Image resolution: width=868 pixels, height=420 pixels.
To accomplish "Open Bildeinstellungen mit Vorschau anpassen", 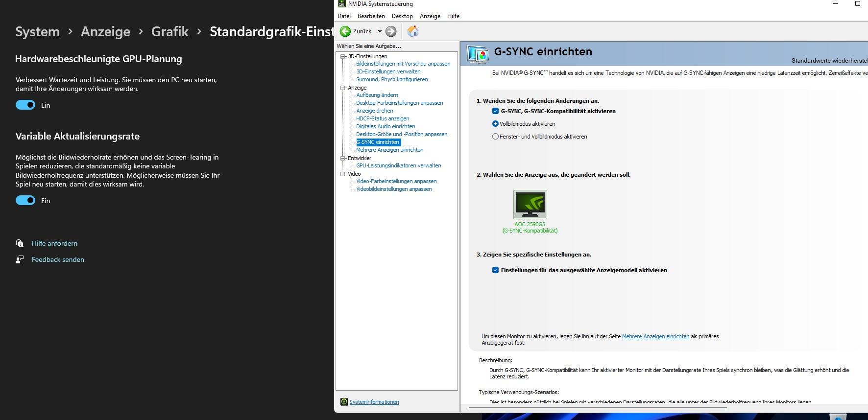I will [x=403, y=64].
